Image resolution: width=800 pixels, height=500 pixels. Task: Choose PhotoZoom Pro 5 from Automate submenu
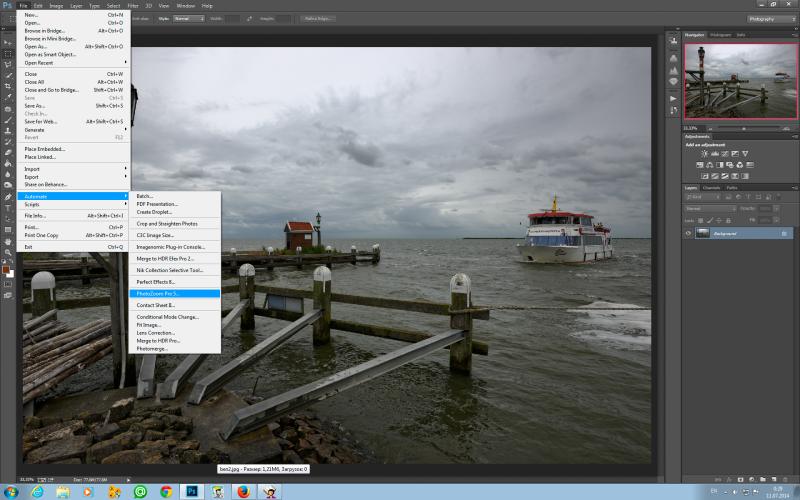[x=174, y=293]
